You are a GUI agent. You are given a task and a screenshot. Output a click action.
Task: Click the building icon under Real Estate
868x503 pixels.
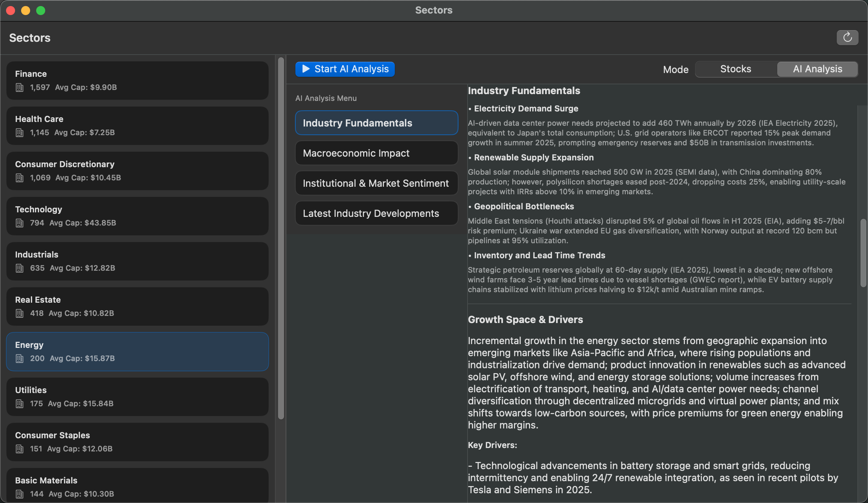20,314
